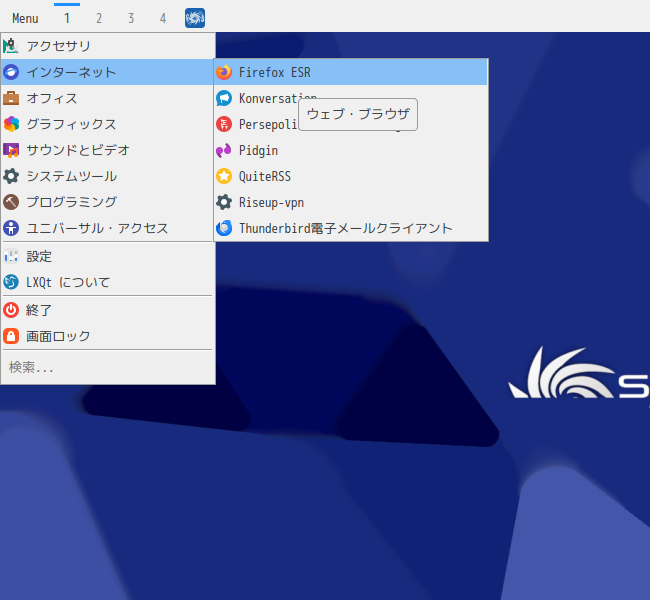Launch Persepolis from submenu
This screenshot has width=650, height=600.
pos(351,124)
